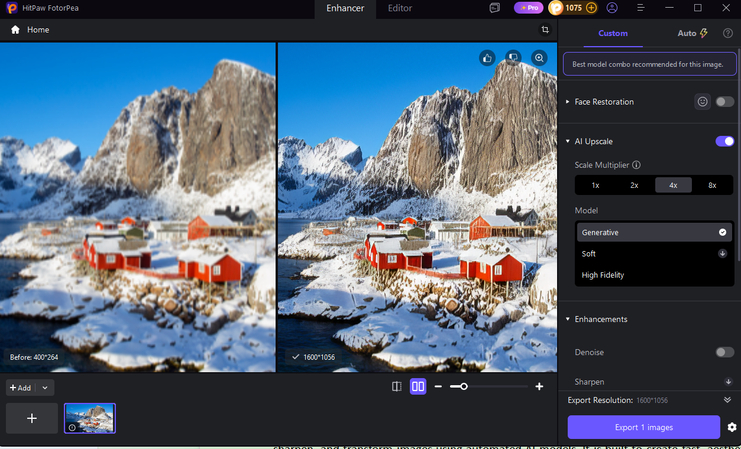The image size is (741, 449).
Task: Click the Home icon
Action: [x=15, y=30]
